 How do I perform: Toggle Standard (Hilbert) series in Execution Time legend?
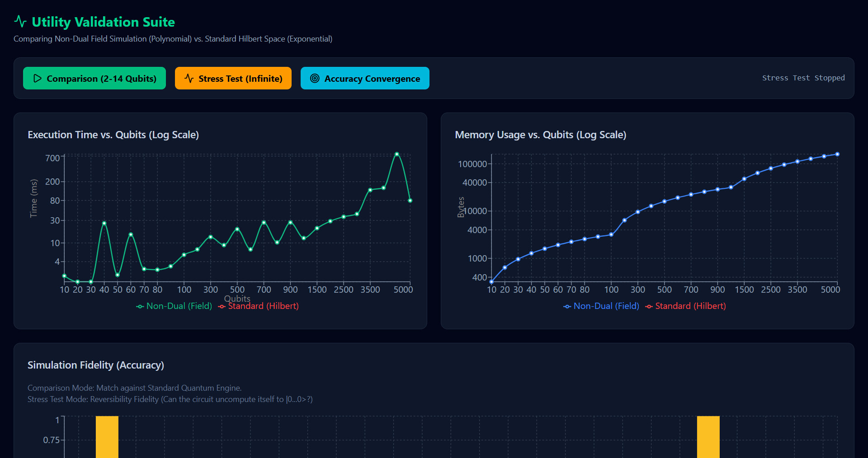pos(259,306)
